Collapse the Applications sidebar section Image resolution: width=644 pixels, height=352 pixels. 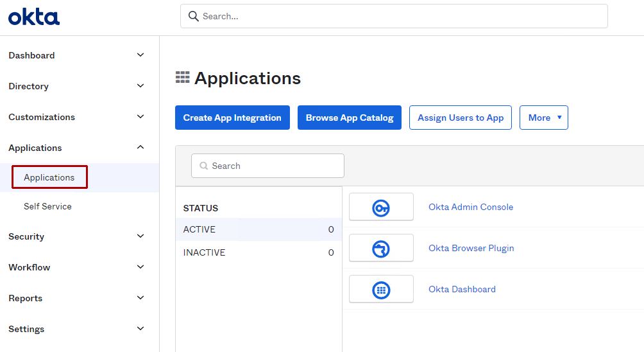point(140,148)
